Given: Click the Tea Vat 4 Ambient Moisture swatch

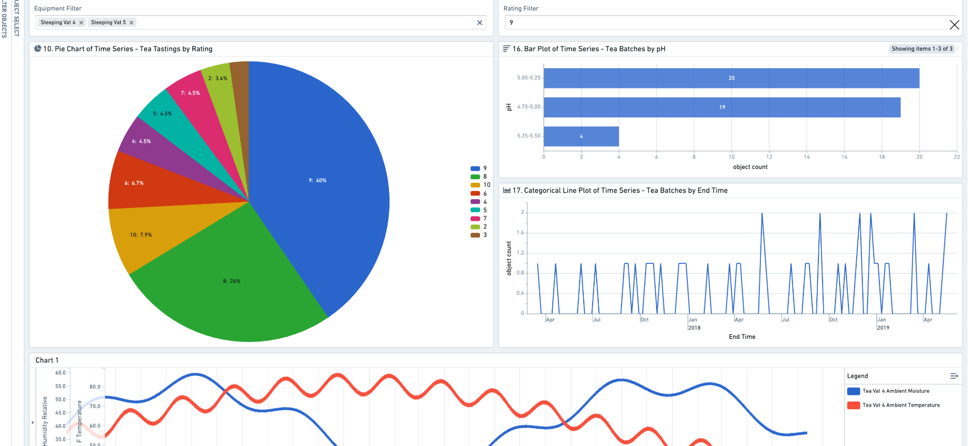Looking at the screenshot, I should point(853,391).
